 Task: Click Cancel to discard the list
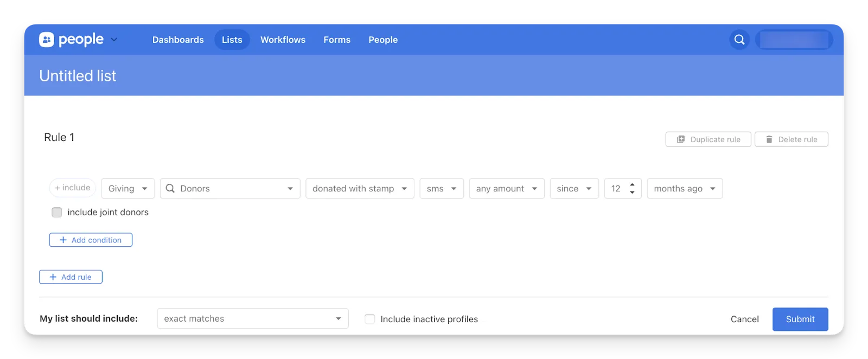pyautogui.click(x=744, y=319)
